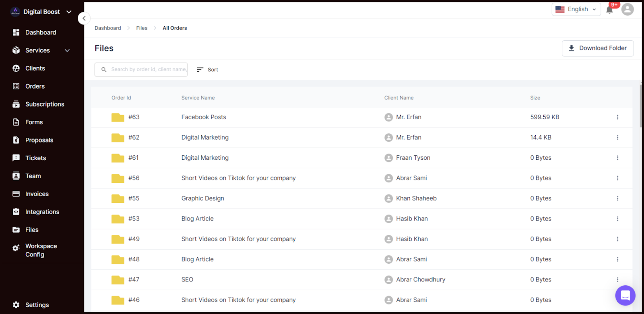Screen dimensions: 644x314
Task: Open more options for order #62
Action: point(617,138)
